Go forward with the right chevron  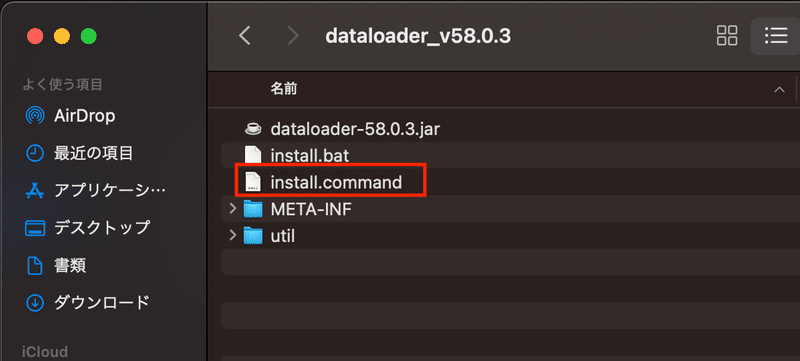(x=293, y=36)
